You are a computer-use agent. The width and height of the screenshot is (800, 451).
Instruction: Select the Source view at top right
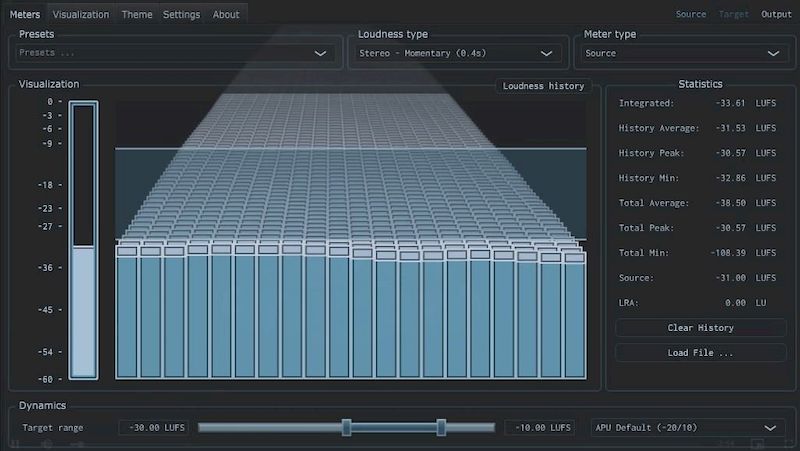coord(691,14)
